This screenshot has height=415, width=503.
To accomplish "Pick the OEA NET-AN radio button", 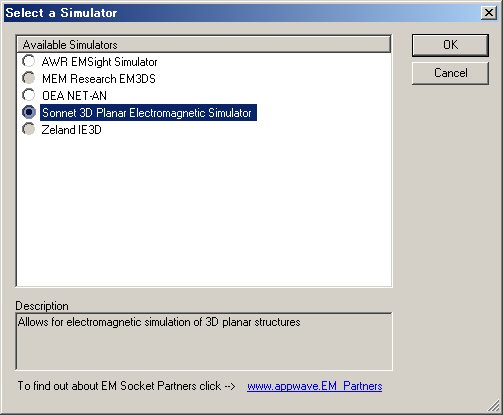I will click(x=29, y=95).
